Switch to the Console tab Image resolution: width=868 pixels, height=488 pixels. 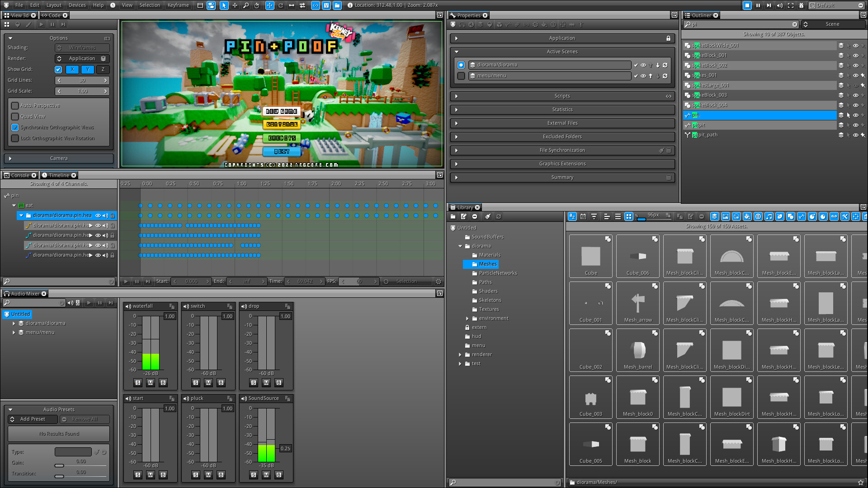20,175
